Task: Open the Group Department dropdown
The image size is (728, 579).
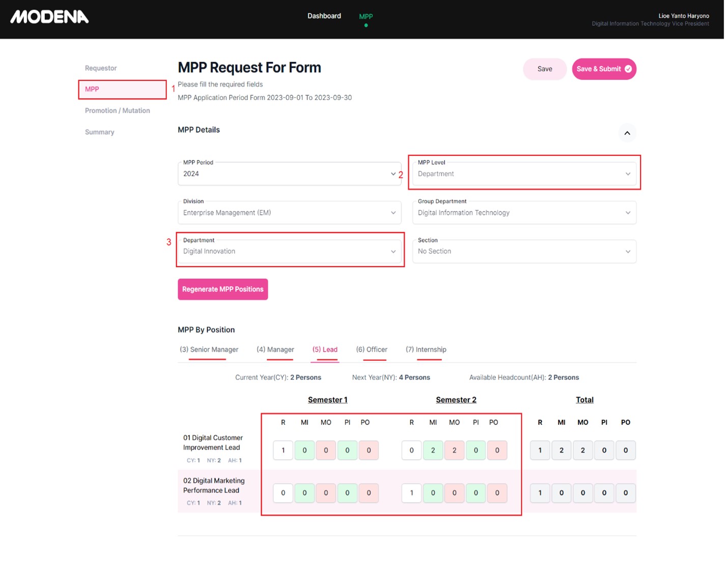Action: coord(523,213)
